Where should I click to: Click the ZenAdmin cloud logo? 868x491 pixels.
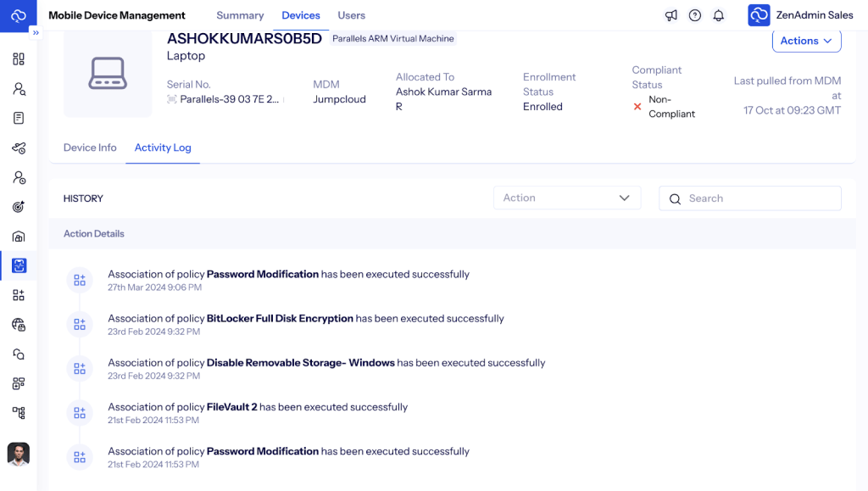coord(18,15)
